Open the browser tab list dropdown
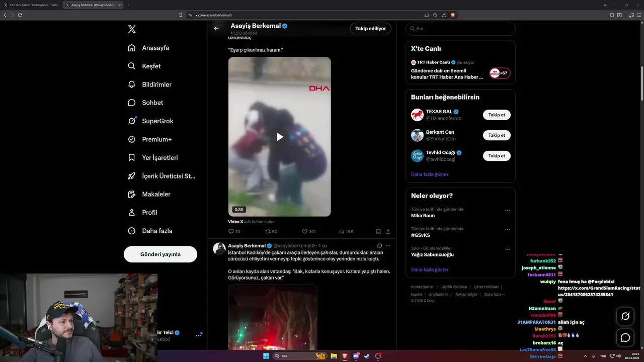644x362 pixels. (x=605, y=5)
